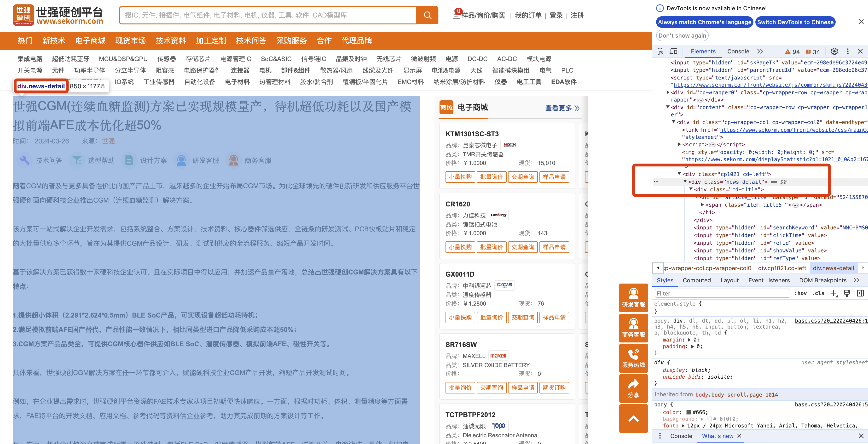Click the back-to-top arrow button
868x444 pixels.
(x=633, y=419)
